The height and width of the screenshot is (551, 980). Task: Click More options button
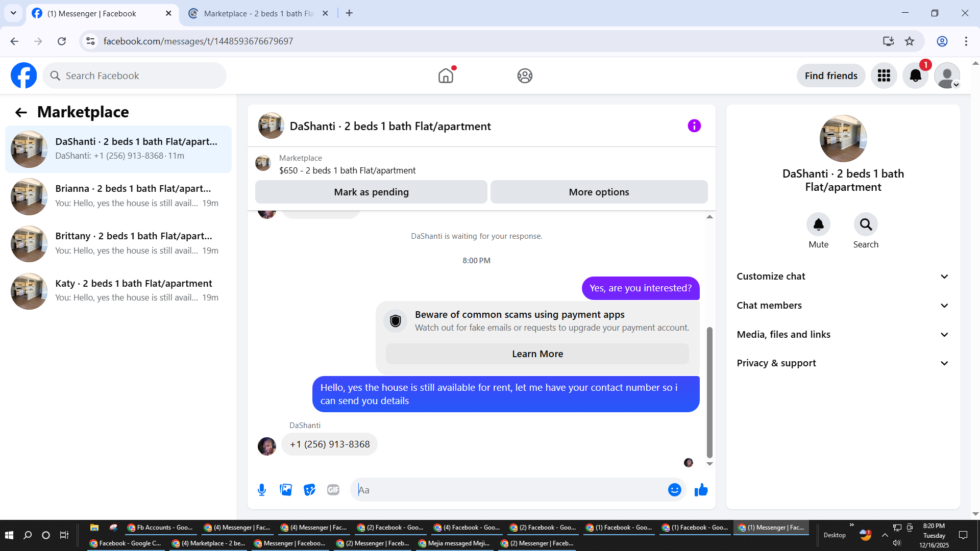pyautogui.click(x=599, y=192)
